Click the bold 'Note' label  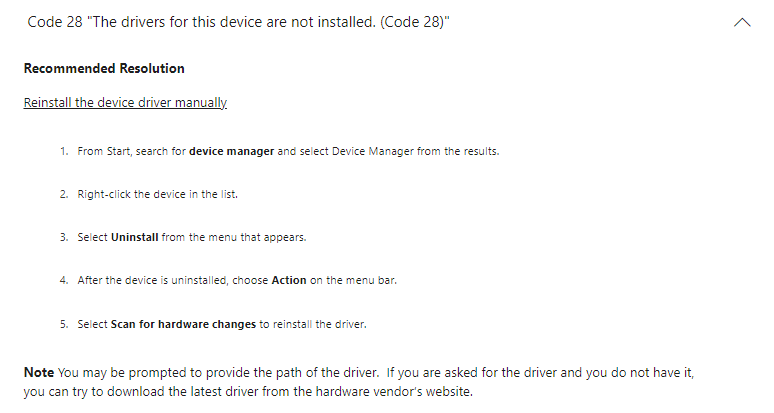coord(39,372)
